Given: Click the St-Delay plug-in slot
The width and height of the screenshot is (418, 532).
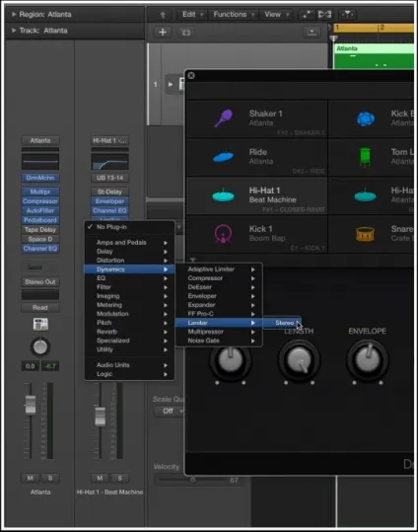Looking at the screenshot, I should pos(109,191).
